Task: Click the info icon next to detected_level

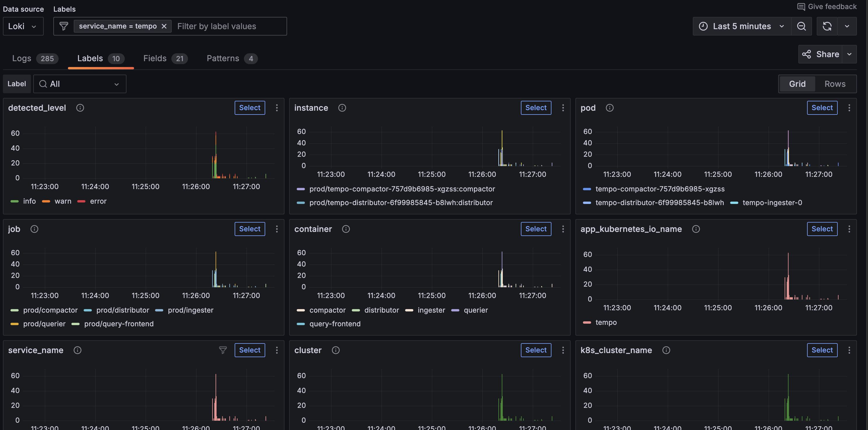Action: pyautogui.click(x=80, y=108)
